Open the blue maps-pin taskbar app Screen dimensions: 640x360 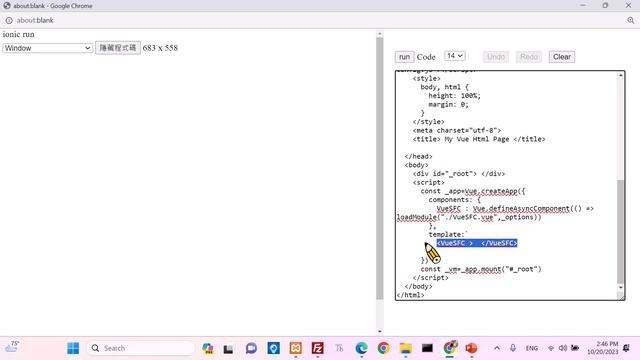point(273,348)
